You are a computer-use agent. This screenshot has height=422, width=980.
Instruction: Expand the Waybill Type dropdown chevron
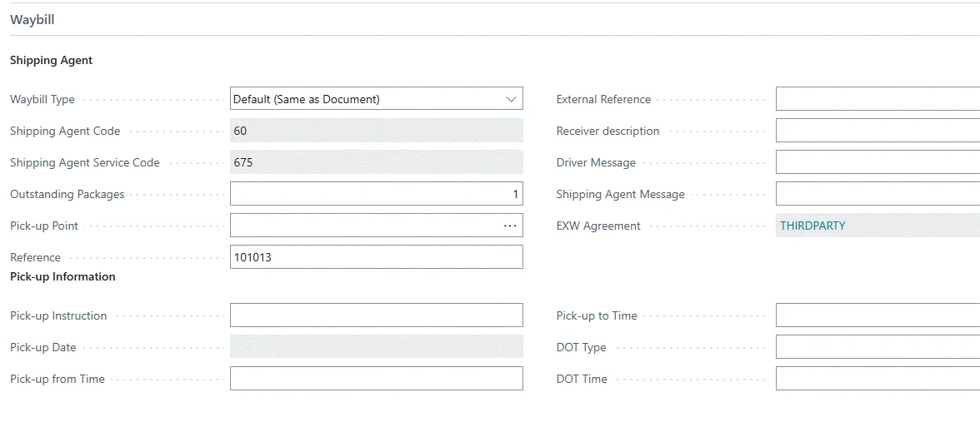pyautogui.click(x=511, y=99)
